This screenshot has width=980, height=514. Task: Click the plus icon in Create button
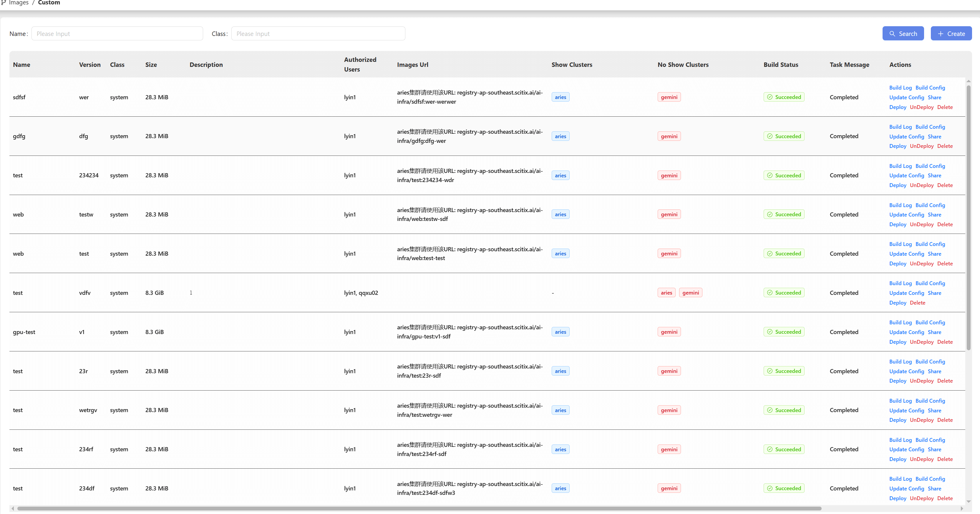941,34
